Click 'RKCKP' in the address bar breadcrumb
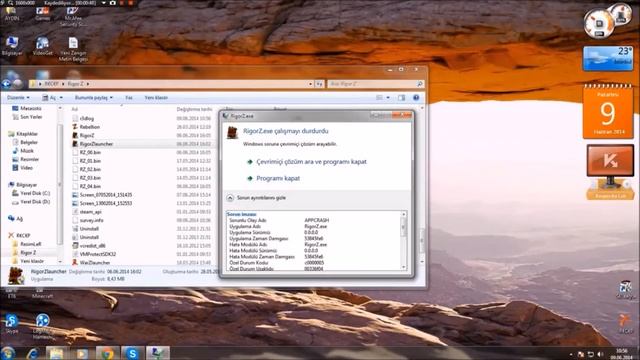 pos(51,84)
